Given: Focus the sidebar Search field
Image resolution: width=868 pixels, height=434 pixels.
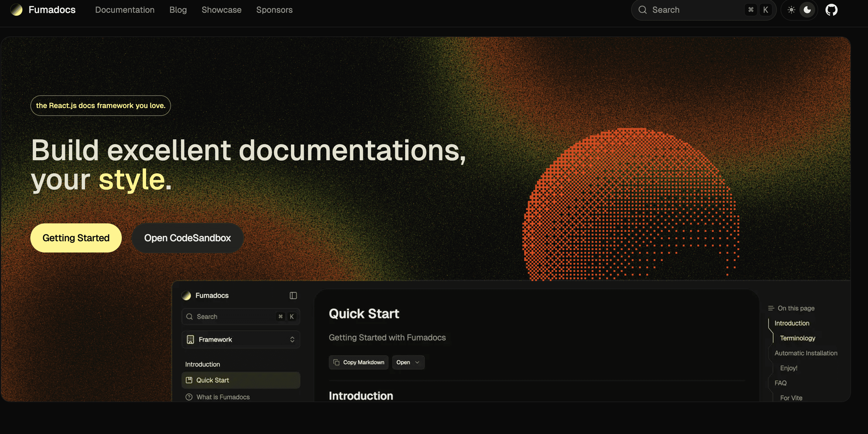Looking at the screenshot, I should tap(236, 317).
